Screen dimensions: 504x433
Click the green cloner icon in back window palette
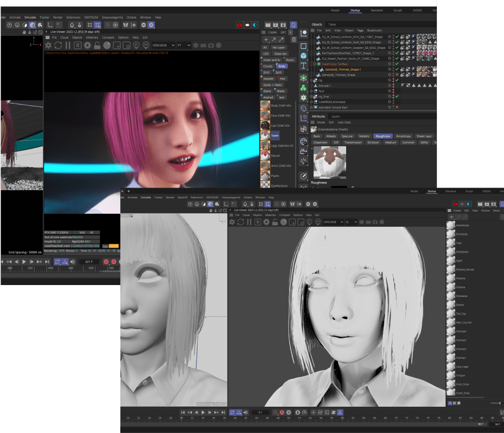(x=303, y=88)
